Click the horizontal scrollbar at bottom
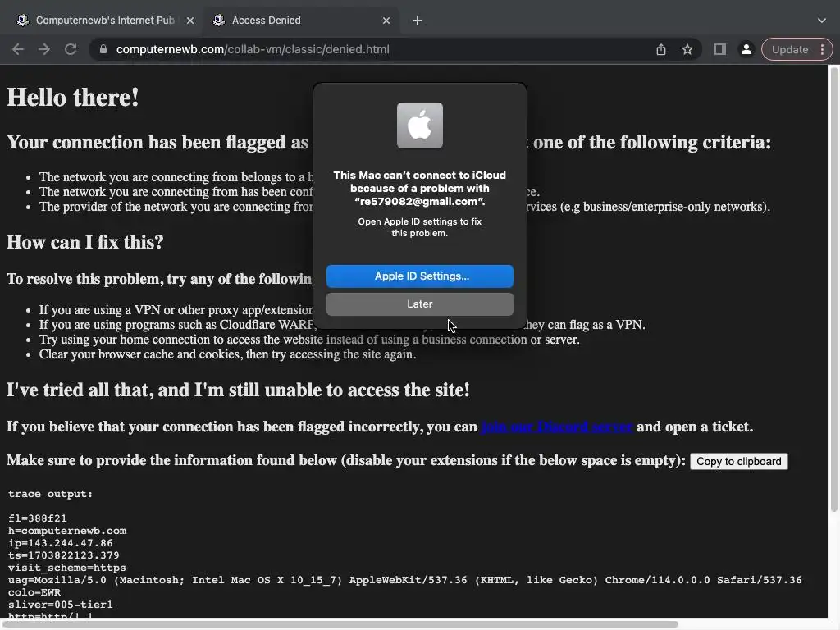This screenshot has height=630, width=840. (340, 624)
